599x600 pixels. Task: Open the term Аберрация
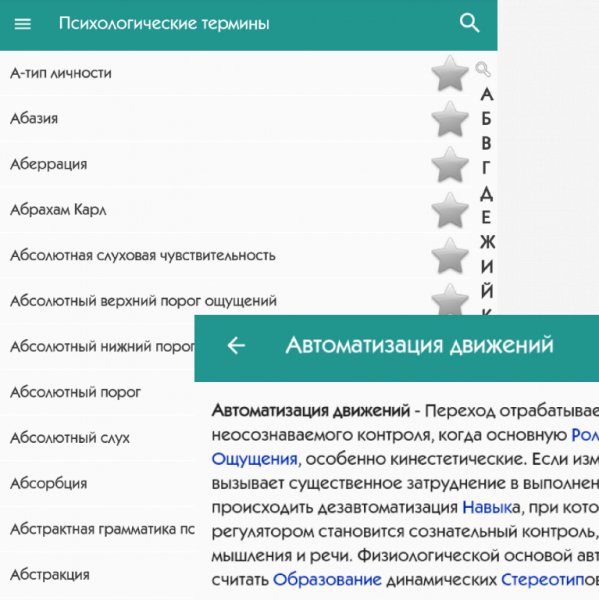click(x=49, y=165)
